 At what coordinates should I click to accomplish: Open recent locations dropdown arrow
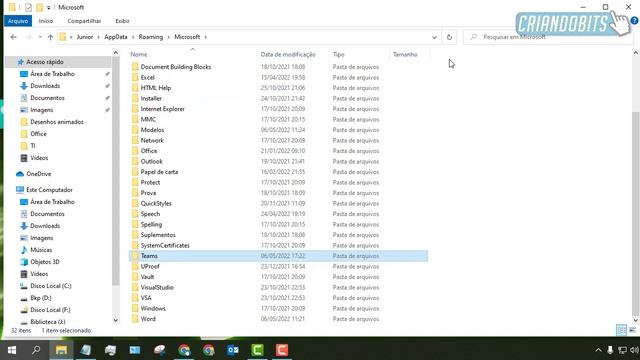[40, 37]
